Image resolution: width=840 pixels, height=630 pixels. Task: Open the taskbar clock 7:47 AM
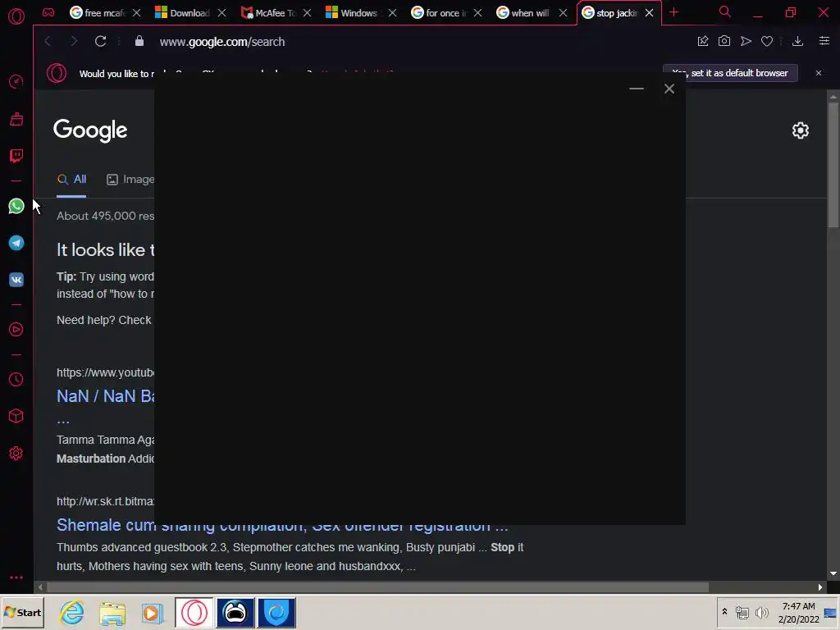798,612
